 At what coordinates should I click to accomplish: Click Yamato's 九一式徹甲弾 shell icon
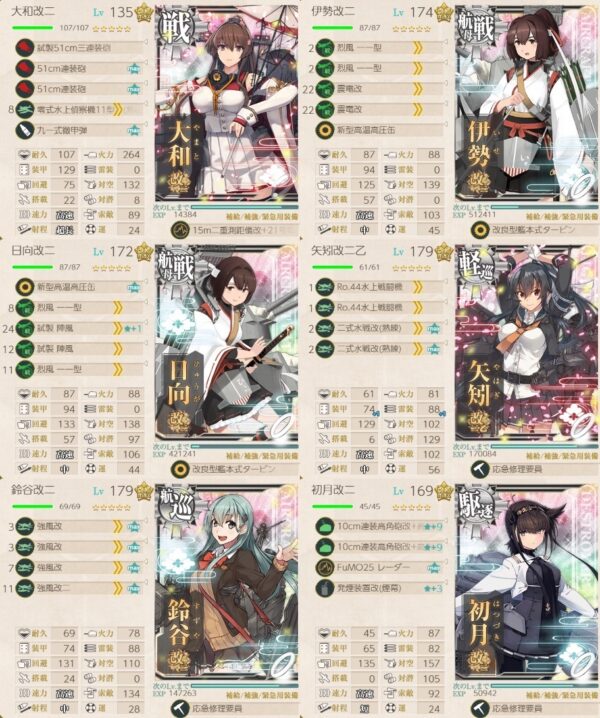pos(24,130)
